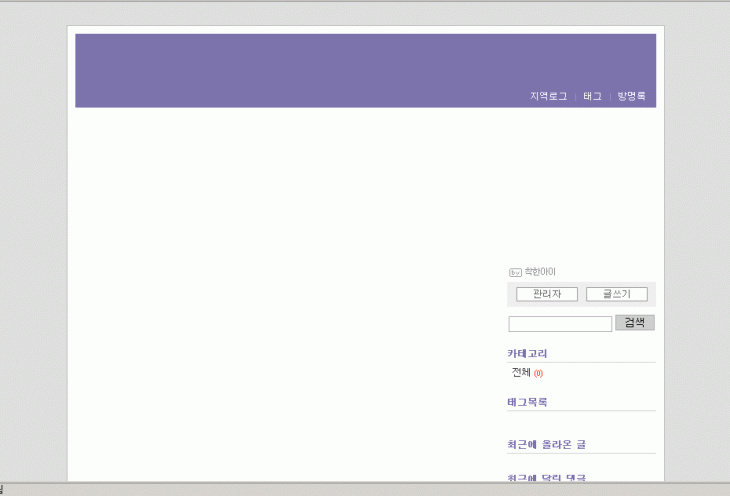Image resolution: width=730 pixels, height=496 pixels.
Task: Select the 카테고리 sidebar heading
Action: pos(527,353)
